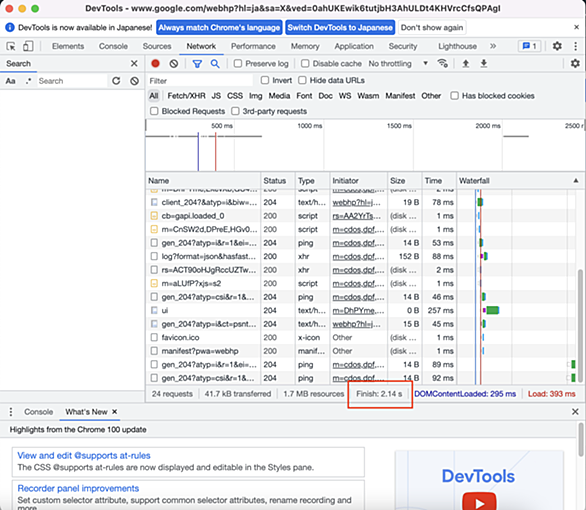Play the DevTools video thumbnail
This screenshot has height=510, width=586.
pos(479,502)
